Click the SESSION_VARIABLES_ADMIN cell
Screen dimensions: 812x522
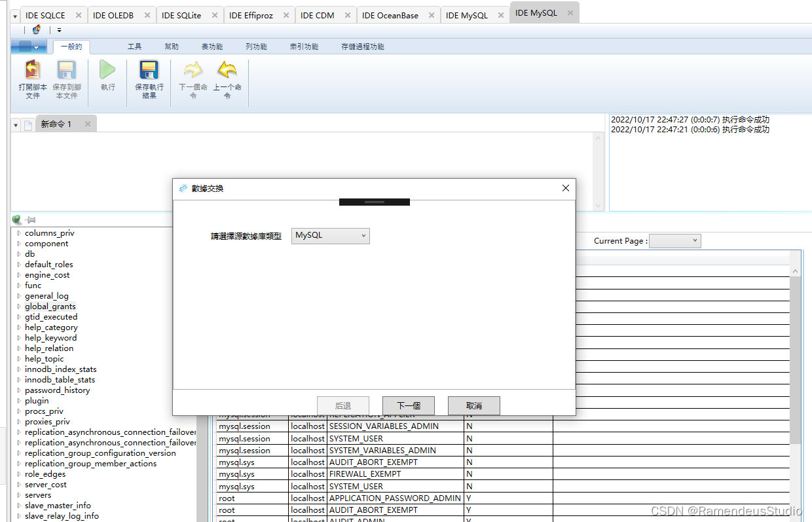point(396,426)
